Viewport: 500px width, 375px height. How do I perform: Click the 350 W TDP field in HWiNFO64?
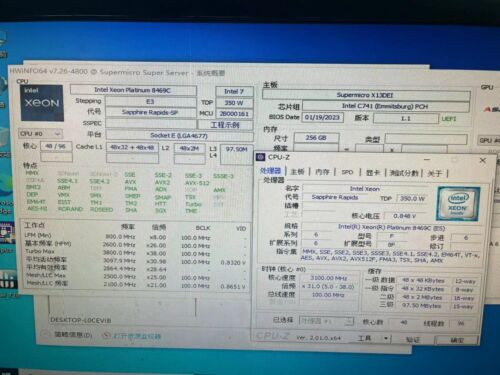[234, 103]
